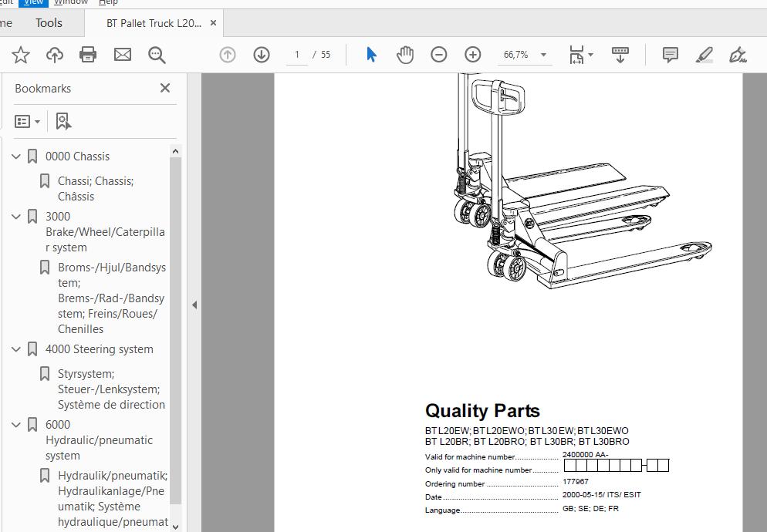Switch to the Tools tab
This screenshot has width=767, height=532.
49,23
